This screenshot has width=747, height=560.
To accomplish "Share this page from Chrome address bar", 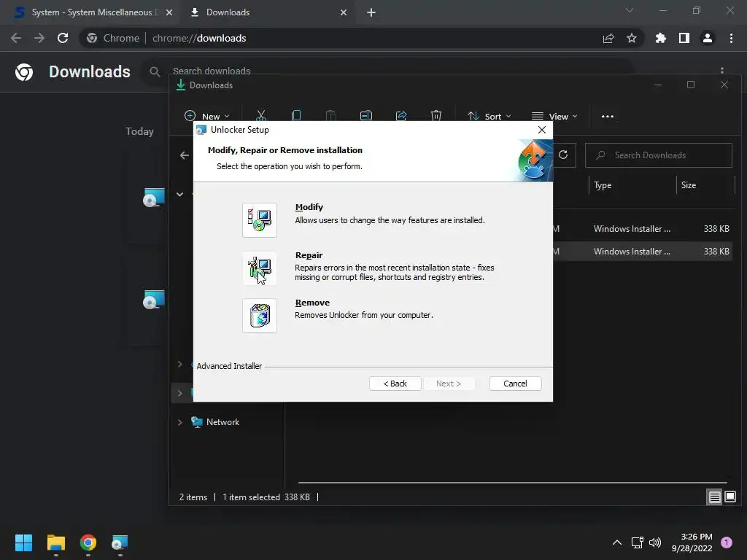I will click(x=608, y=38).
